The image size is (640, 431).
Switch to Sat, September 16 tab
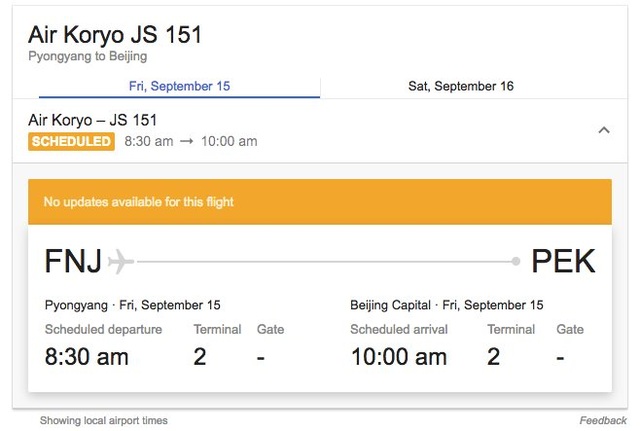point(461,86)
